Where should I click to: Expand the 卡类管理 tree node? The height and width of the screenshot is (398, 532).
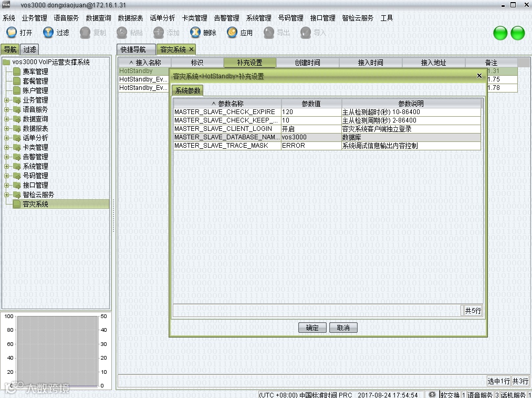pos(6,147)
